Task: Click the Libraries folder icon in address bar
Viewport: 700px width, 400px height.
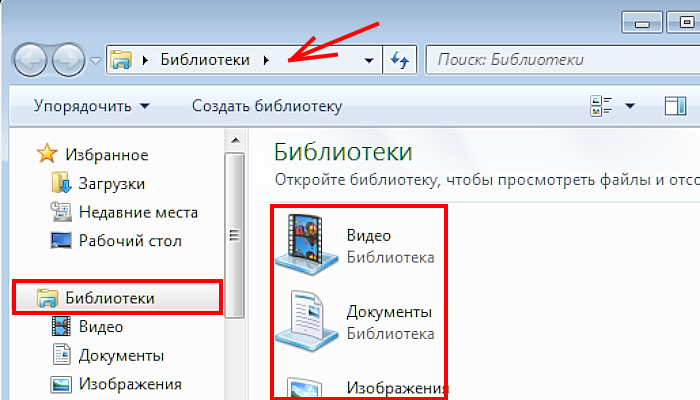Action: click(x=121, y=60)
